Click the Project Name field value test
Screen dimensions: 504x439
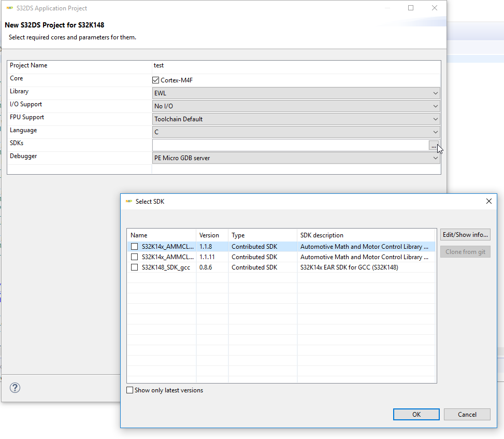[x=159, y=65]
